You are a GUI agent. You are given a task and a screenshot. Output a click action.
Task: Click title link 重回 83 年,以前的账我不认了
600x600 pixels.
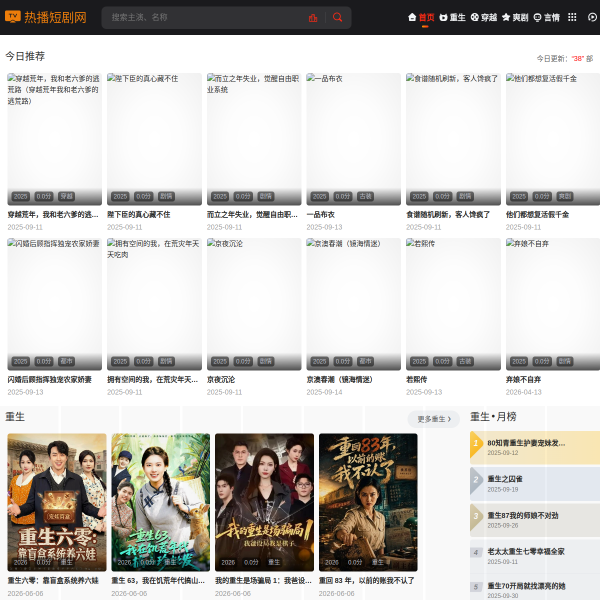click(367, 580)
